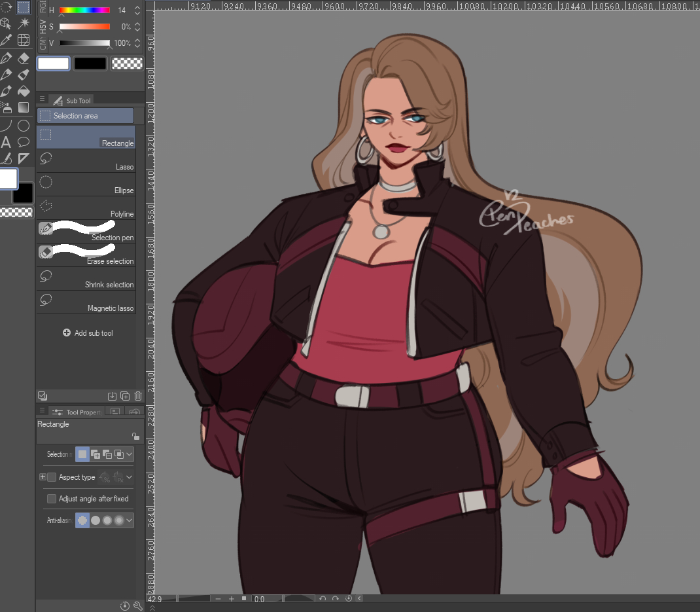This screenshot has height=612, width=700.
Task: Select the Lasso sub tool
Action: 86,161
